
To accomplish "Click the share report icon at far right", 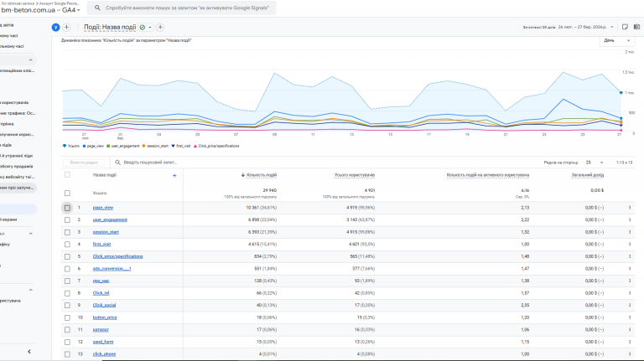I will tap(625, 27).
